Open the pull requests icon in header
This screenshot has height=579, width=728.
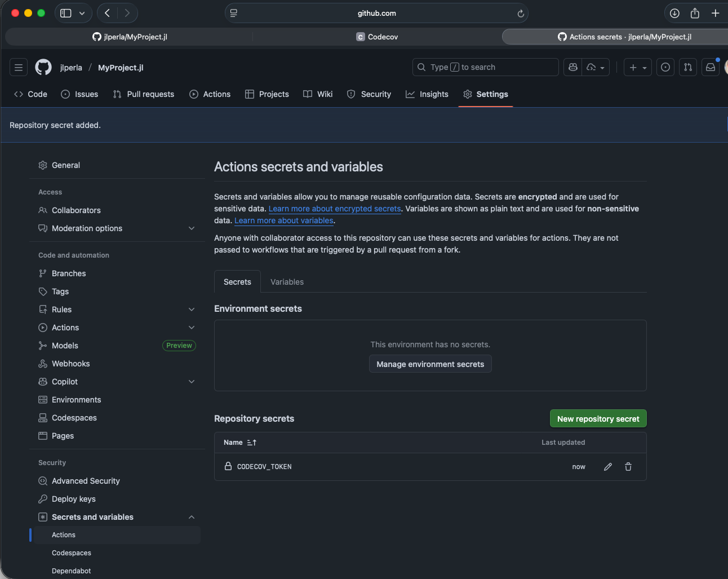click(x=687, y=68)
